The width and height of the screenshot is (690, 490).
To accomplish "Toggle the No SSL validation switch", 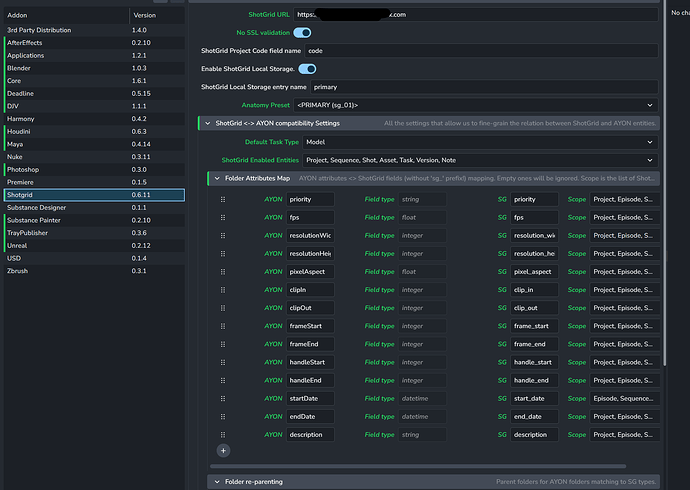I will 301,33.
